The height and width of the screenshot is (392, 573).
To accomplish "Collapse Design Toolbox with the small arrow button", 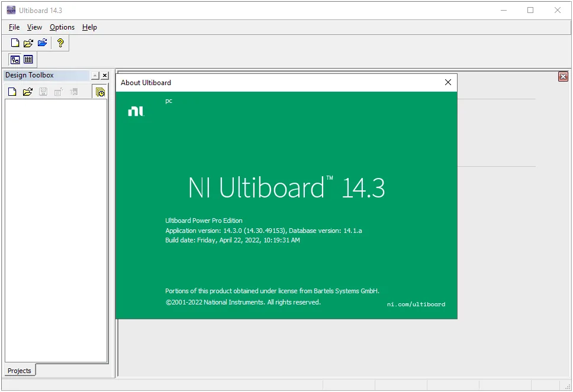I will point(95,76).
